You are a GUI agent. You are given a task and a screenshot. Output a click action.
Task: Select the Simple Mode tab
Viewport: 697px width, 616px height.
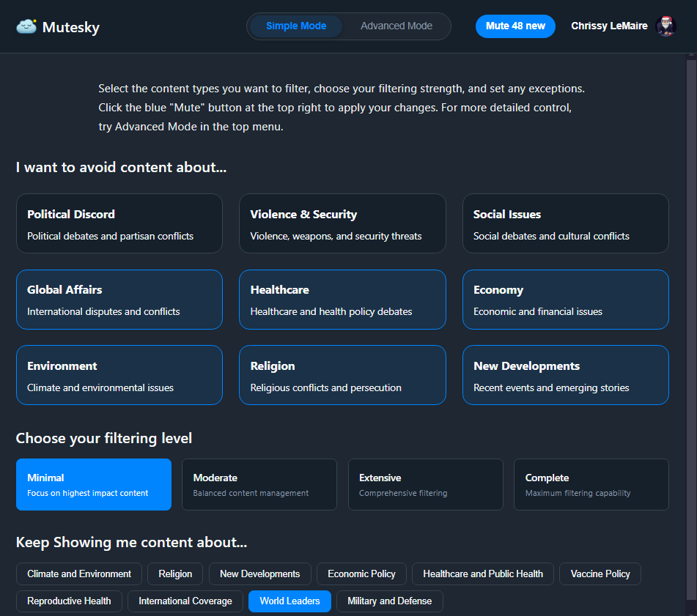point(296,26)
